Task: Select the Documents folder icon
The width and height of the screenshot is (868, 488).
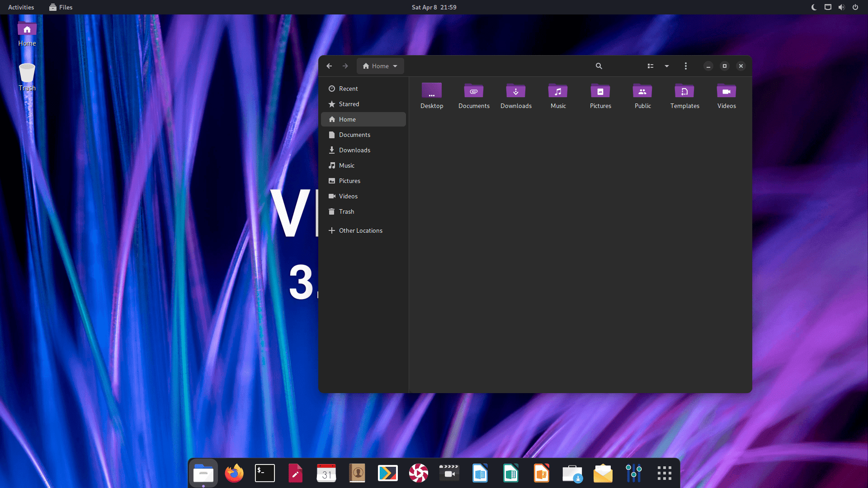Action: pos(474,90)
